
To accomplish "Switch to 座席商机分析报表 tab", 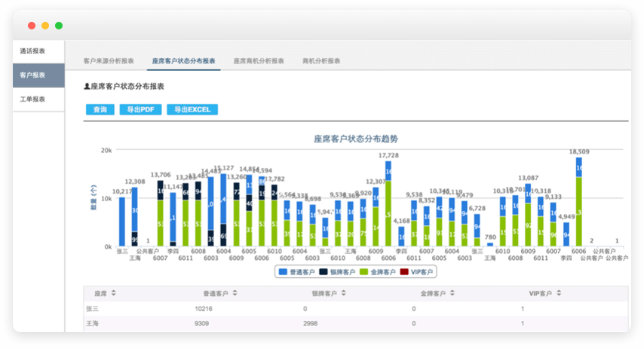I will (259, 60).
